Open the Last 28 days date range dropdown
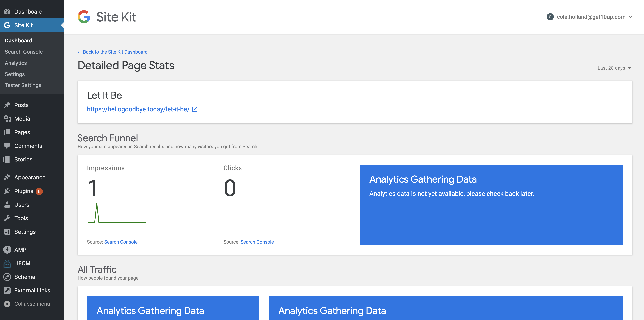 [614, 68]
